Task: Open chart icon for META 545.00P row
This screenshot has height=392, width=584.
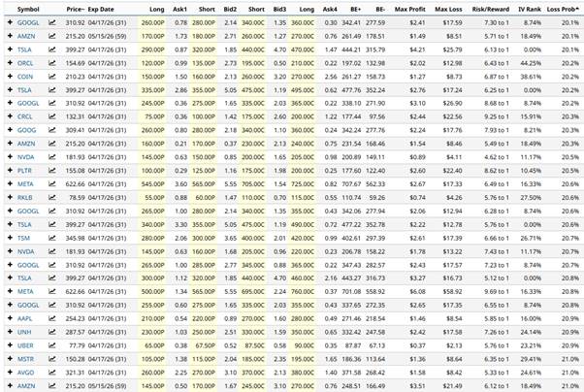Action: click(x=52, y=184)
